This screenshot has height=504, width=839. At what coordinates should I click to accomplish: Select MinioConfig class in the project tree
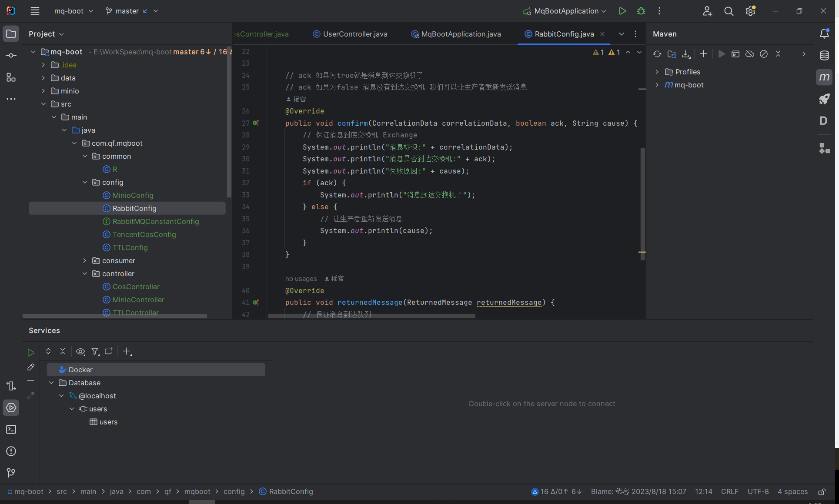[133, 196]
